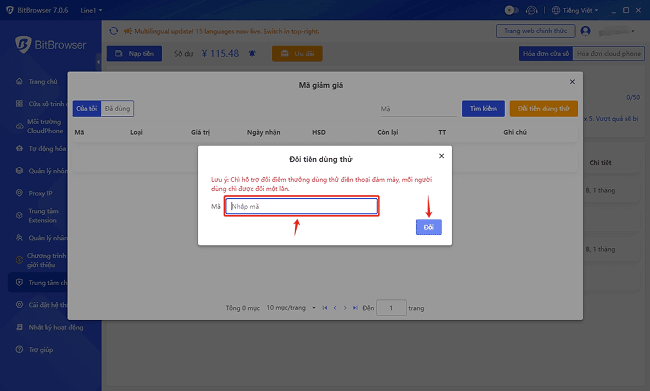Click the Proxy IP location icon
This screenshot has height=391, width=650.
[x=19, y=193]
